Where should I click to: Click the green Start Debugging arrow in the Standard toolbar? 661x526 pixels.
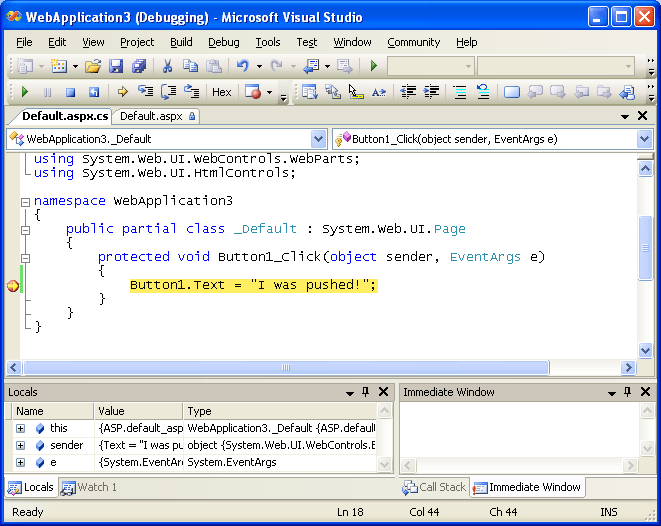pos(373,66)
